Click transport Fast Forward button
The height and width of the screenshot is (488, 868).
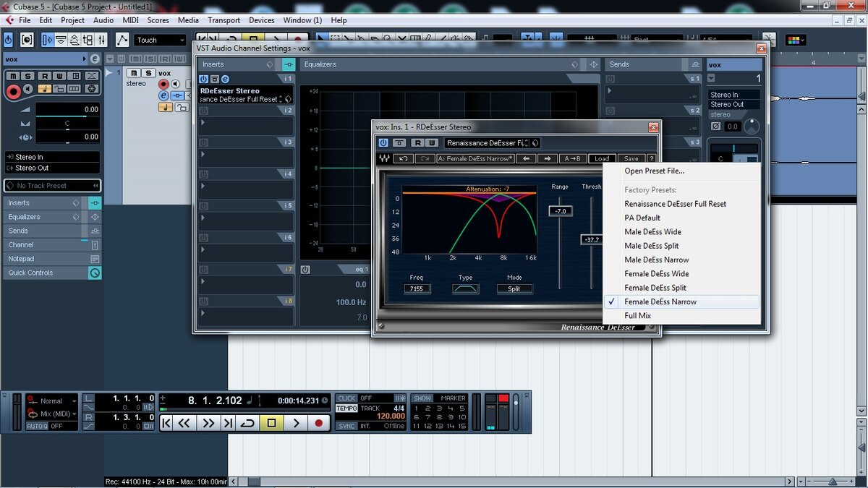tap(208, 423)
